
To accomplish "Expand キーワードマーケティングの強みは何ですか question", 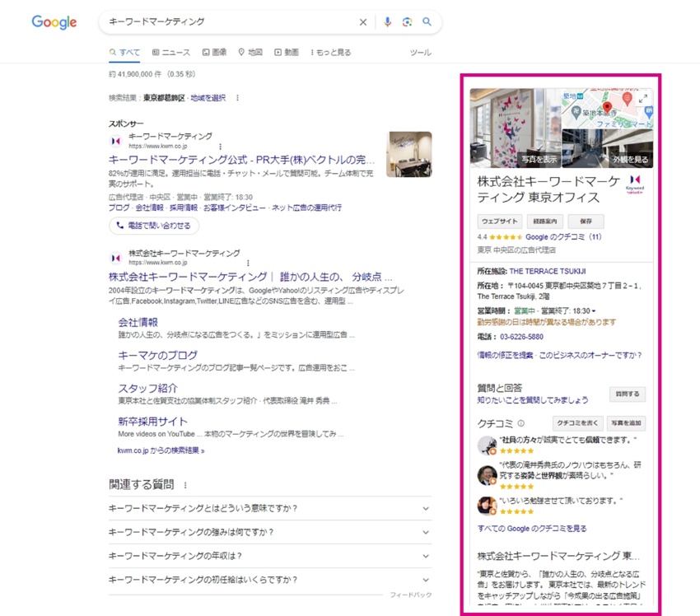I will pos(270,532).
